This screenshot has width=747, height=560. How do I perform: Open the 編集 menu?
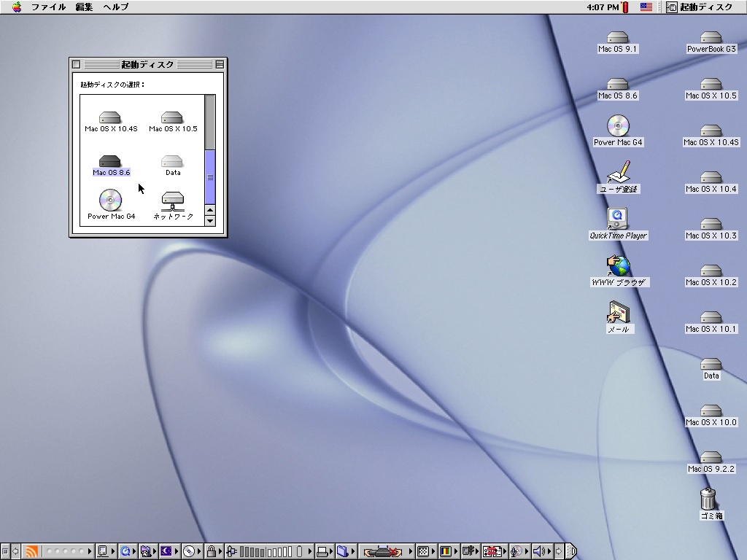click(85, 7)
